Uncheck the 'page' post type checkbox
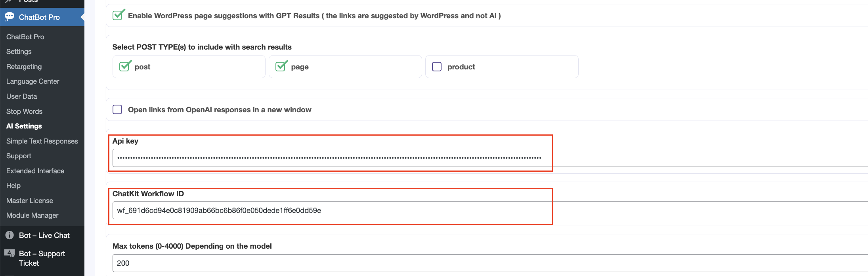The width and height of the screenshot is (868, 276). pos(281,66)
